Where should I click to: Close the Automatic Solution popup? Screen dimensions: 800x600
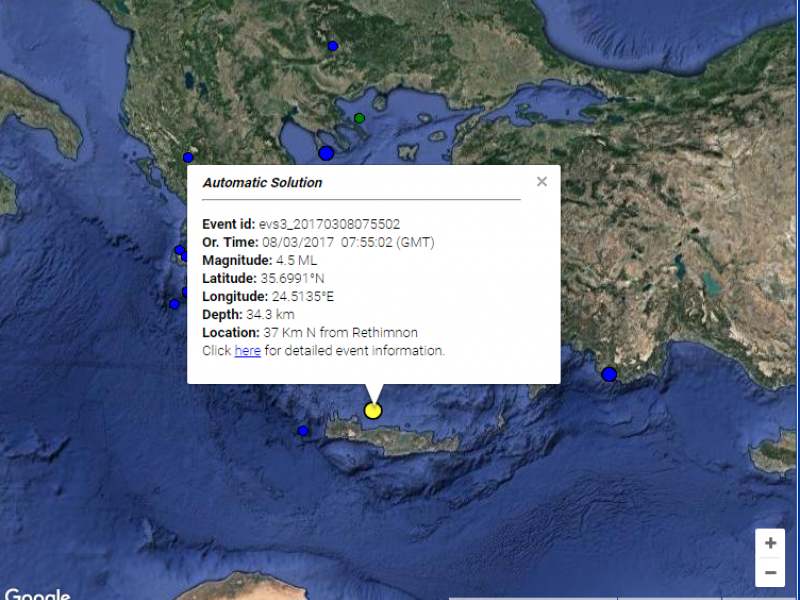point(542,181)
